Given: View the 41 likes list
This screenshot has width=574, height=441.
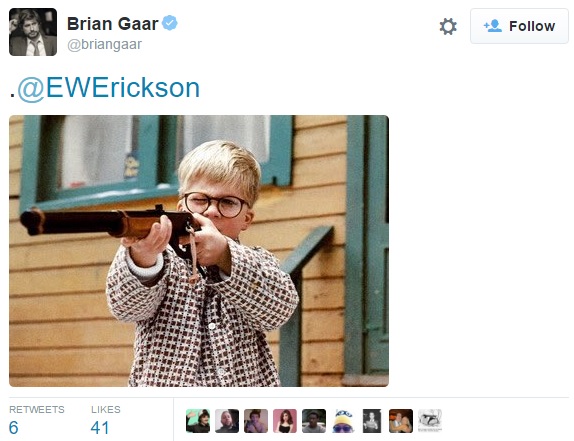Looking at the screenshot, I should pos(105,420).
